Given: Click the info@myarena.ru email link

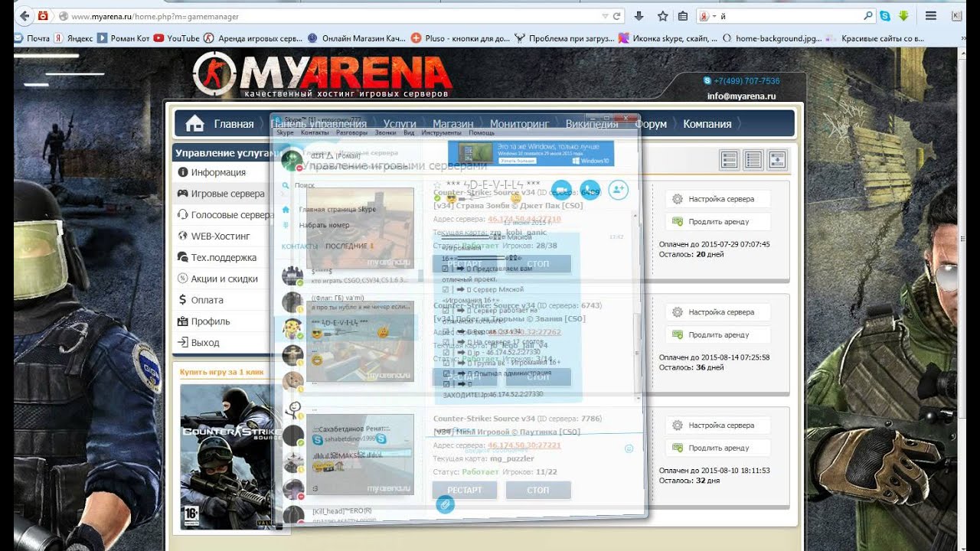Looking at the screenshot, I should click(x=741, y=96).
